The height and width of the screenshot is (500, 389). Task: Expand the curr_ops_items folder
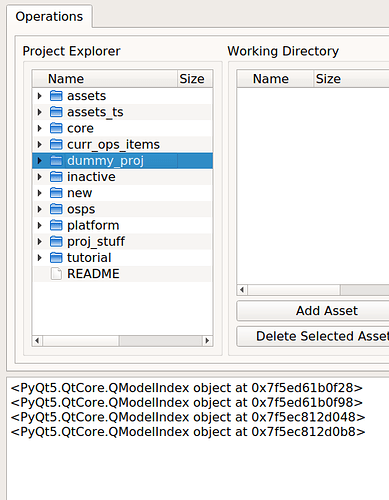click(40, 144)
